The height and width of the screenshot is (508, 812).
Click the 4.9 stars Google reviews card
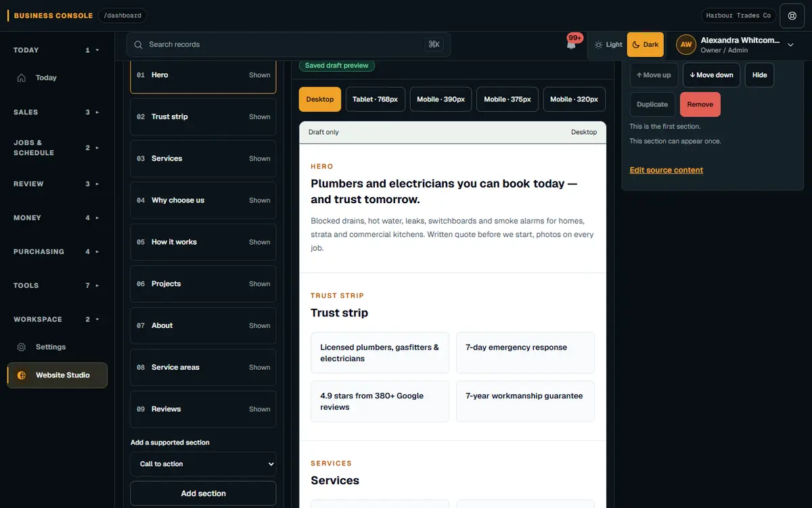point(380,402)
